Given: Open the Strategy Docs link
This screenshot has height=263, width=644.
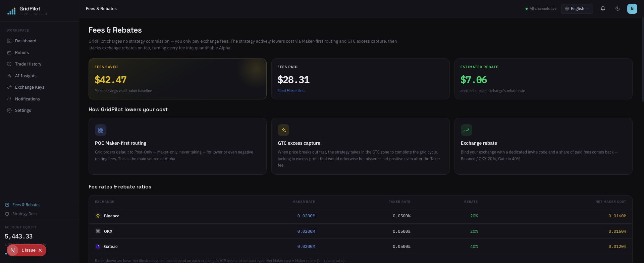Looking at the screenshot, I should point(25,214).
